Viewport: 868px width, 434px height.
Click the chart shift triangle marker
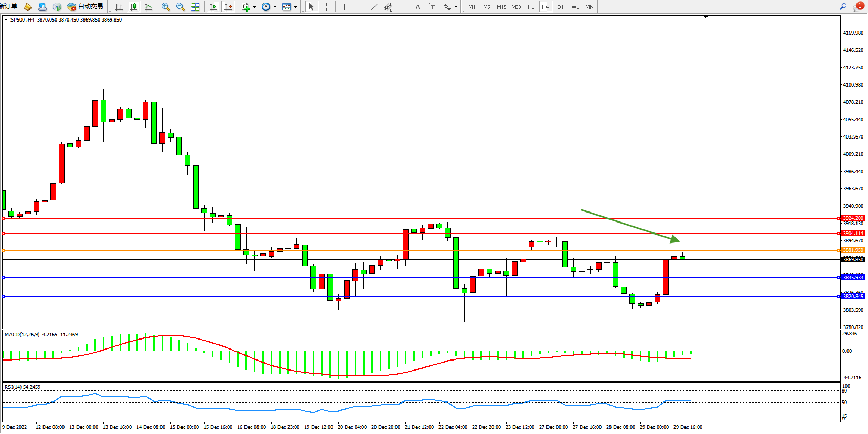pyautogui.click(x=705, y=17)
